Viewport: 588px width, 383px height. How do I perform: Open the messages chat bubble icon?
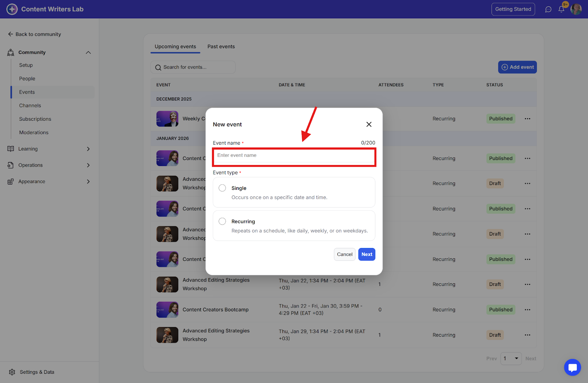click(x=548, y=9)
